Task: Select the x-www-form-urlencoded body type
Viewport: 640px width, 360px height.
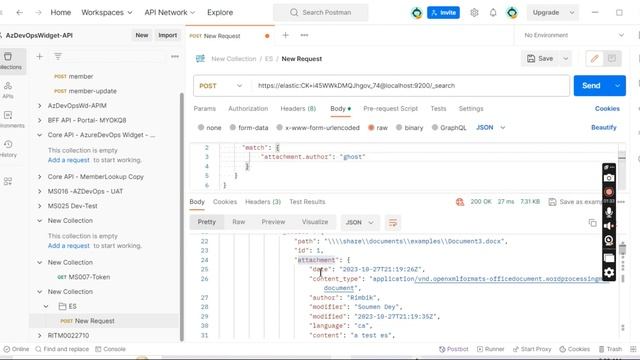Action: coord(318,128)
